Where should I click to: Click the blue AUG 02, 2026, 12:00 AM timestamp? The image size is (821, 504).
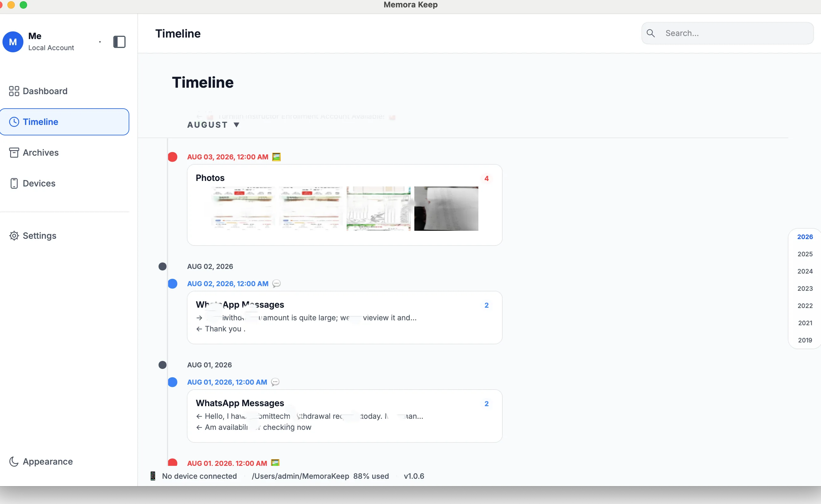point(228,283)
